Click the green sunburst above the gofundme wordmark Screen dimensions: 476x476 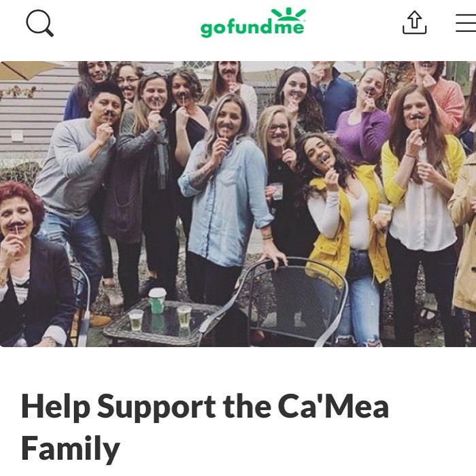click(288, 14)
